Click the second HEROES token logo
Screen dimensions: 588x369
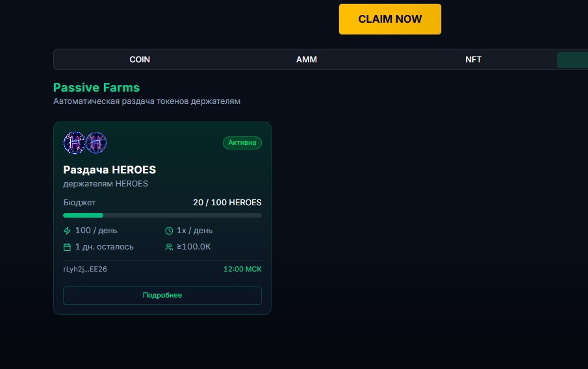(x=96, y=143)
